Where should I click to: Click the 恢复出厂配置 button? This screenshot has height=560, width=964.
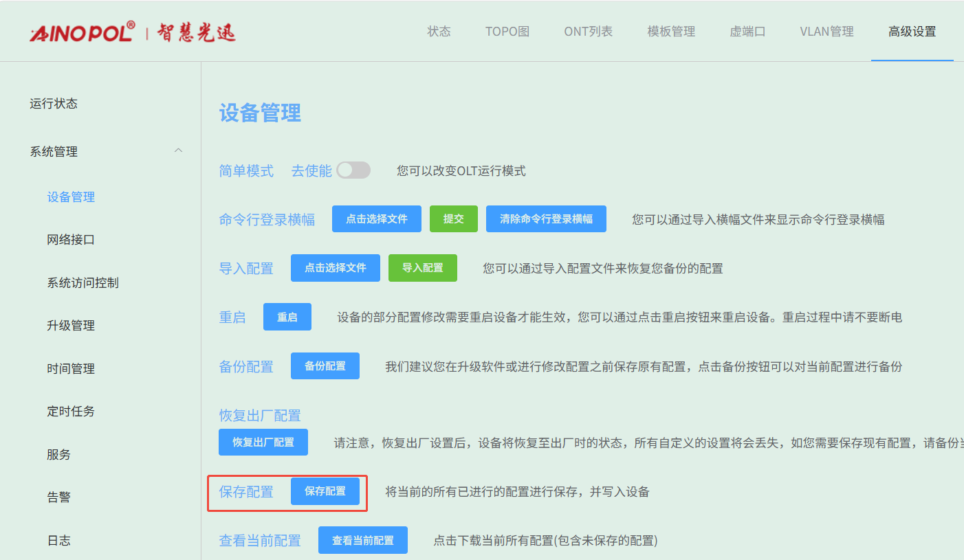tap(263, 443)
